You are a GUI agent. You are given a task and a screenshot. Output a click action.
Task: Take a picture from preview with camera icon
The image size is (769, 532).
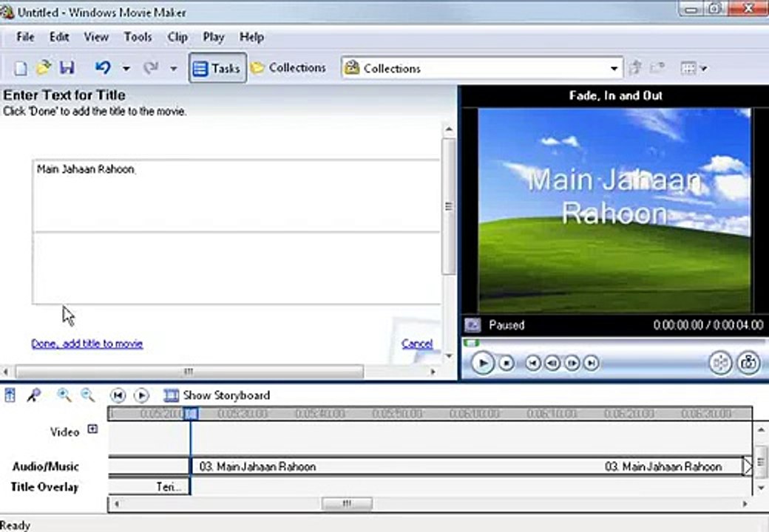[748, 363]
